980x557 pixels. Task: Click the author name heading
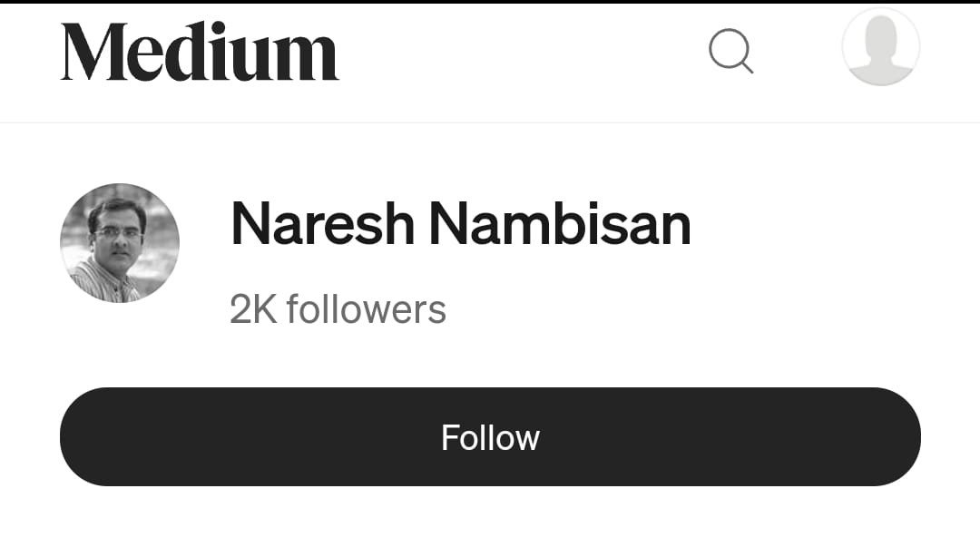point(461,224)
